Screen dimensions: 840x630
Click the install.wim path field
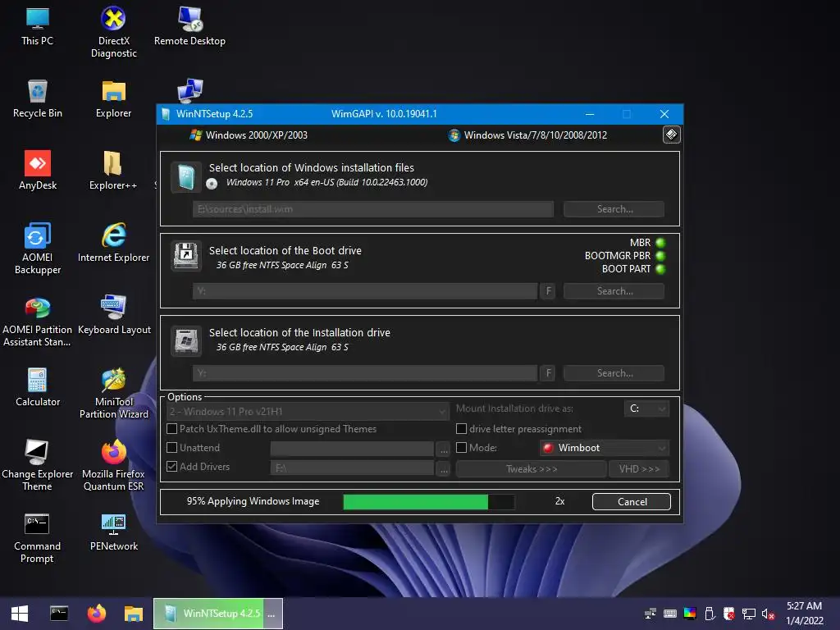point(373,209)
